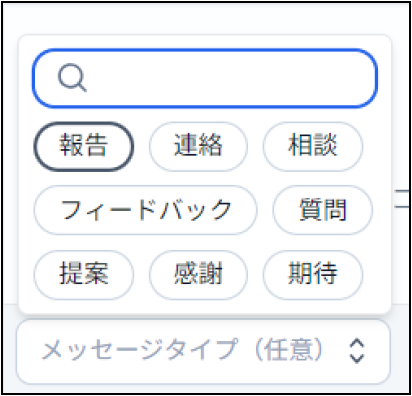This screenshot has height=396, width=412.
Task: Pick the 期待 option
Action: [312, 275]
